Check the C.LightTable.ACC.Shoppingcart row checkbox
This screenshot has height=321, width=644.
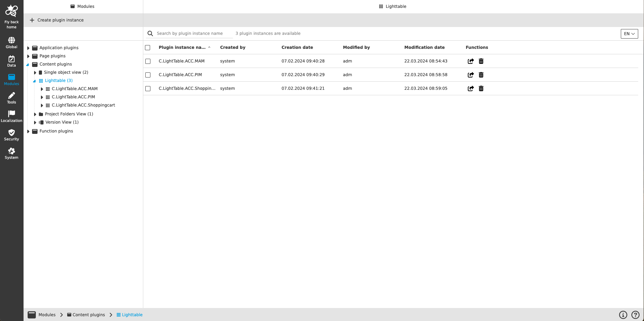pos(148,88)
